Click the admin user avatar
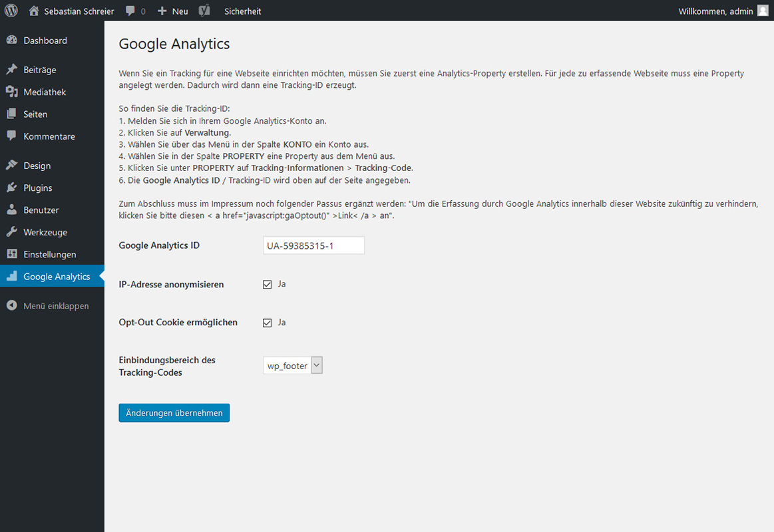 point(762,11)
